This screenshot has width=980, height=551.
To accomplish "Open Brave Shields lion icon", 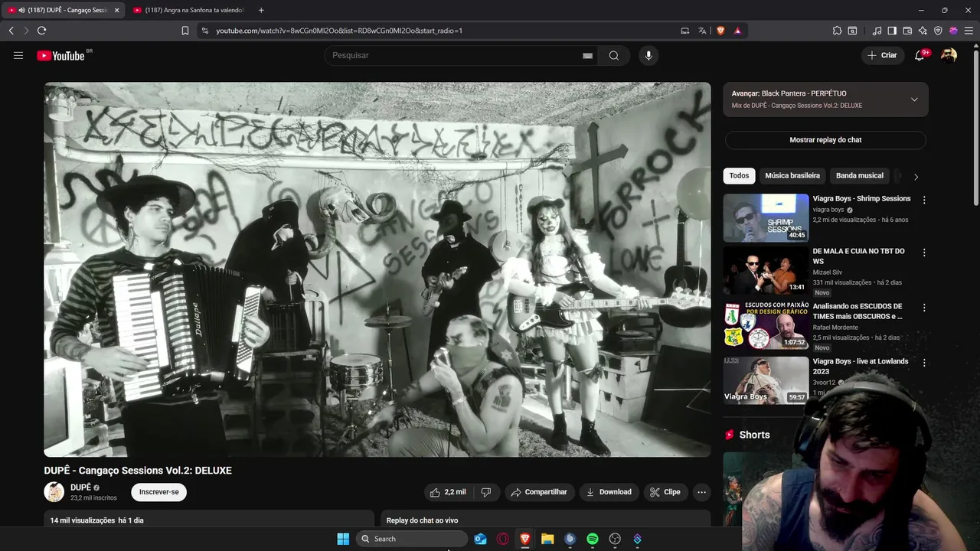I will pyautogui.click(x=720, y=31).
